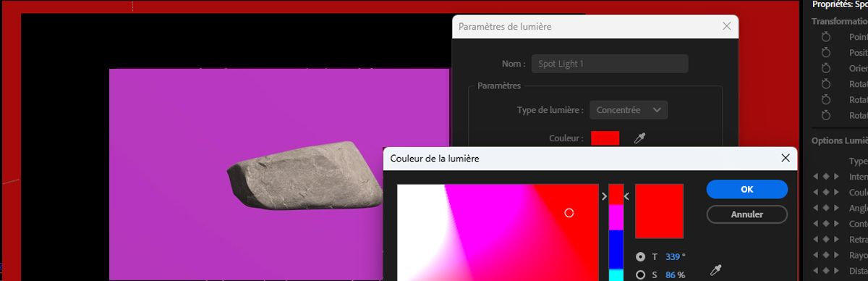Go to previous keyframe on the Coule row
868x281 pixels.
click(816, 193)
